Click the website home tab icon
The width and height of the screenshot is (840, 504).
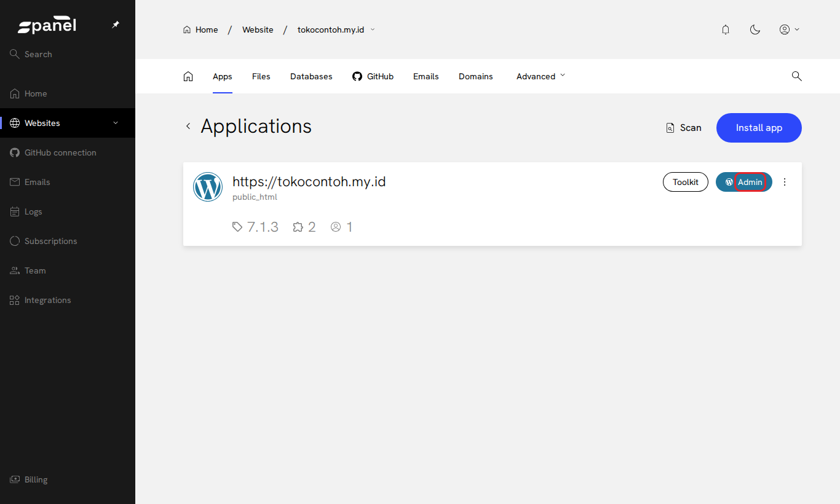tap(188, 76)
